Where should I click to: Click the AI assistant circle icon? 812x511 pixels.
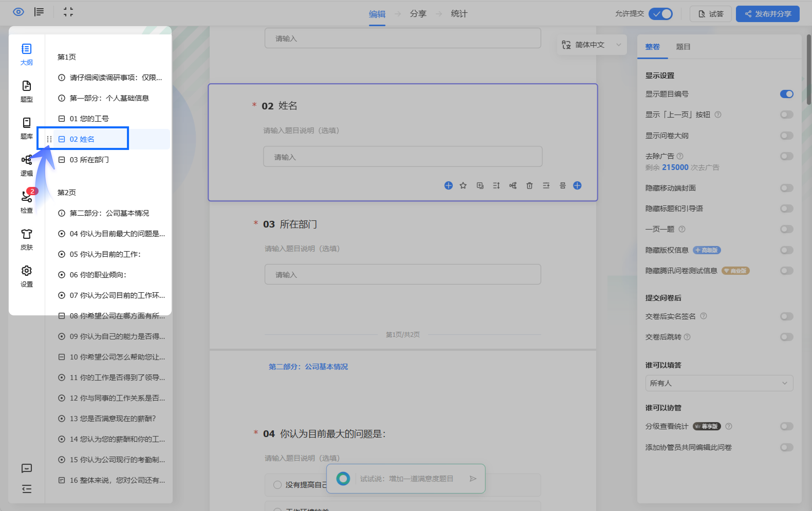[x=343, y=479]
